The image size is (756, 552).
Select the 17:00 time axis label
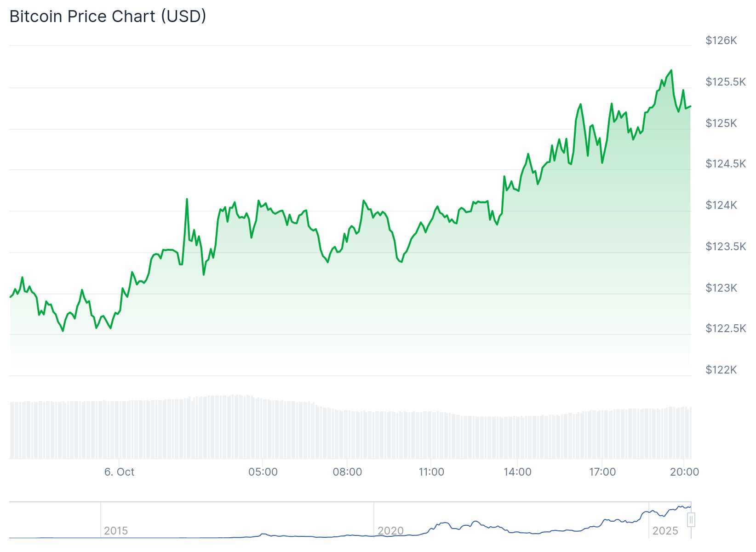tap(602, 472)
